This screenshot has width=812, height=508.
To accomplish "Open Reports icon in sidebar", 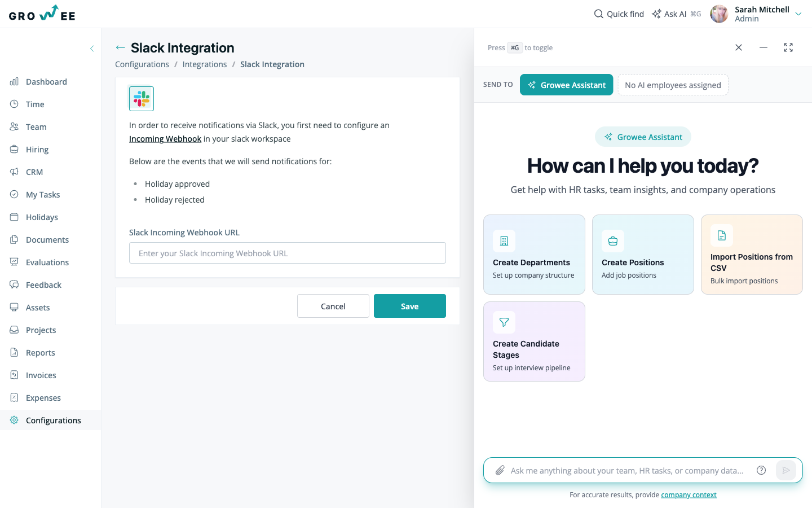I will 14,353.
